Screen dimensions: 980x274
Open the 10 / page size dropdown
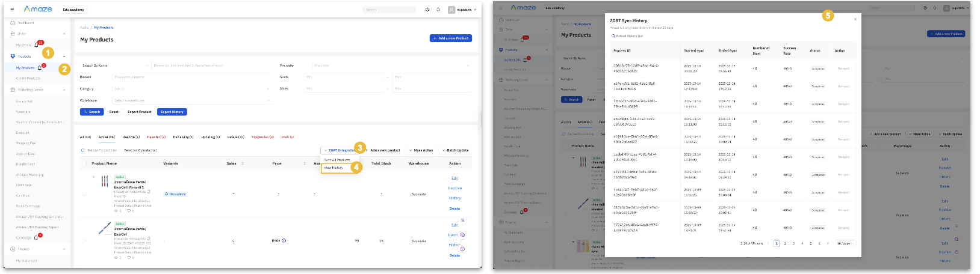[x=845, y=243]
